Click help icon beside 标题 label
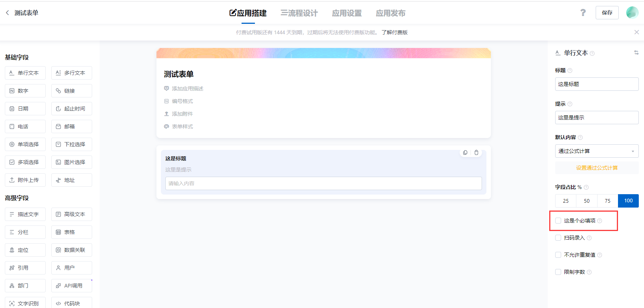 [x=570, y=70]
